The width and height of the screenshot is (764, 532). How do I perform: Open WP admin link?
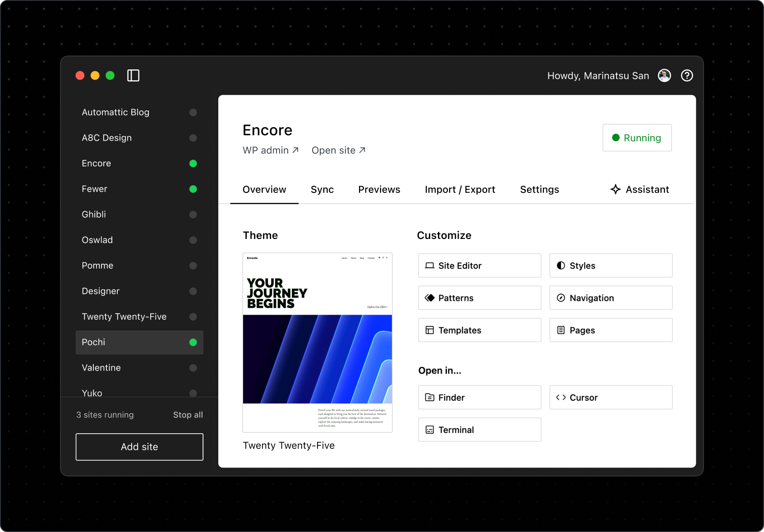click(x=270, y=150)
